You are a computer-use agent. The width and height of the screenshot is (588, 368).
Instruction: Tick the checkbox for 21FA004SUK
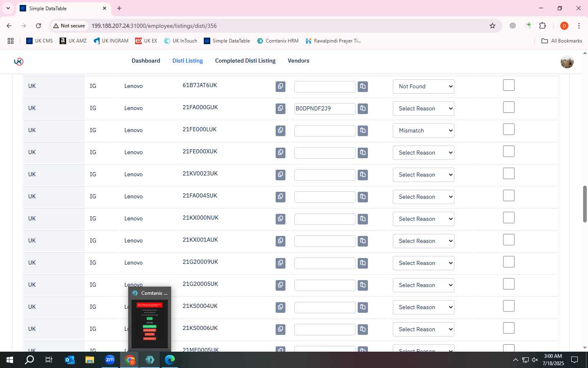pyautogui.click(x=509, y=195)
